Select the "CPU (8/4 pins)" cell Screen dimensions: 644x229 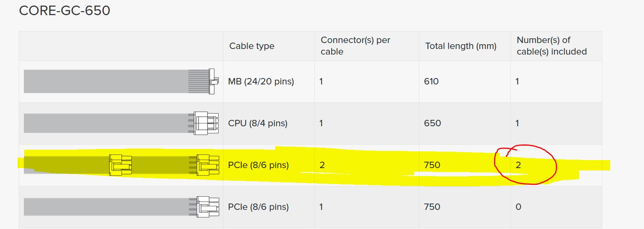258,123
